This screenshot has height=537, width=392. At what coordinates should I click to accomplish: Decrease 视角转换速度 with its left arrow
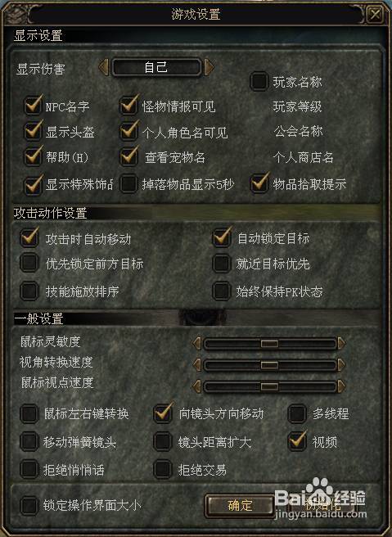pos(197,365)
